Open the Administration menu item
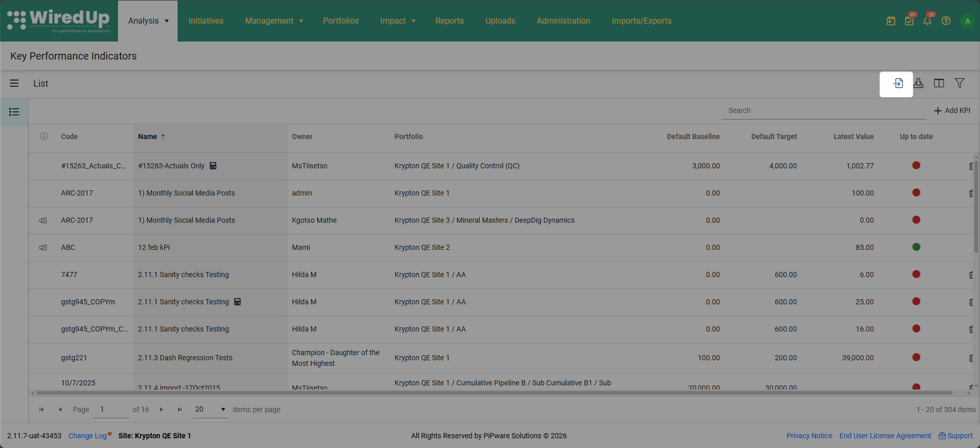The image size is (980, 448). click(x=563, y=21)
